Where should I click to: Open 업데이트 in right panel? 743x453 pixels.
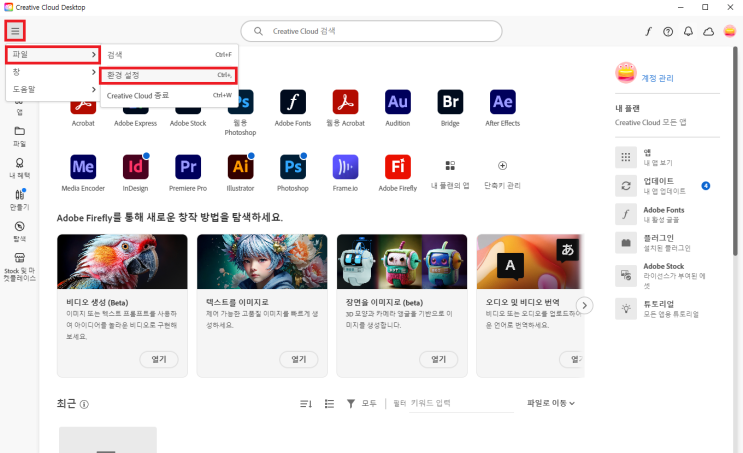[x=666, y=185]
